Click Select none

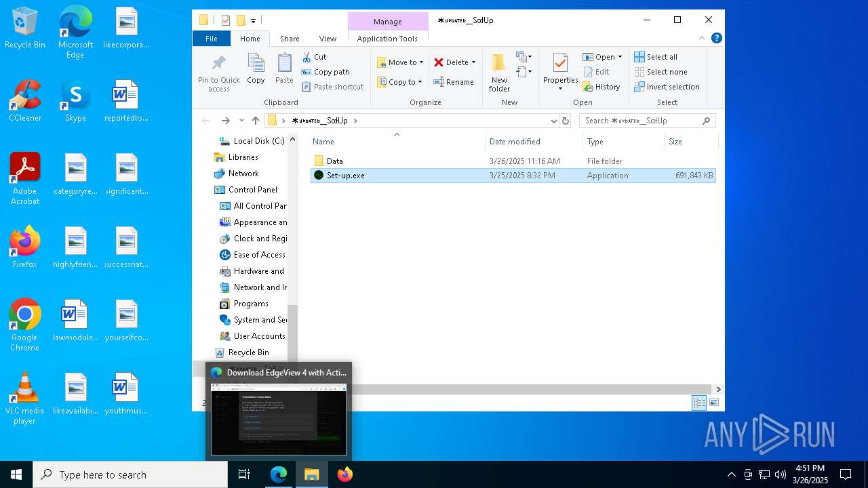coord(660,72)
